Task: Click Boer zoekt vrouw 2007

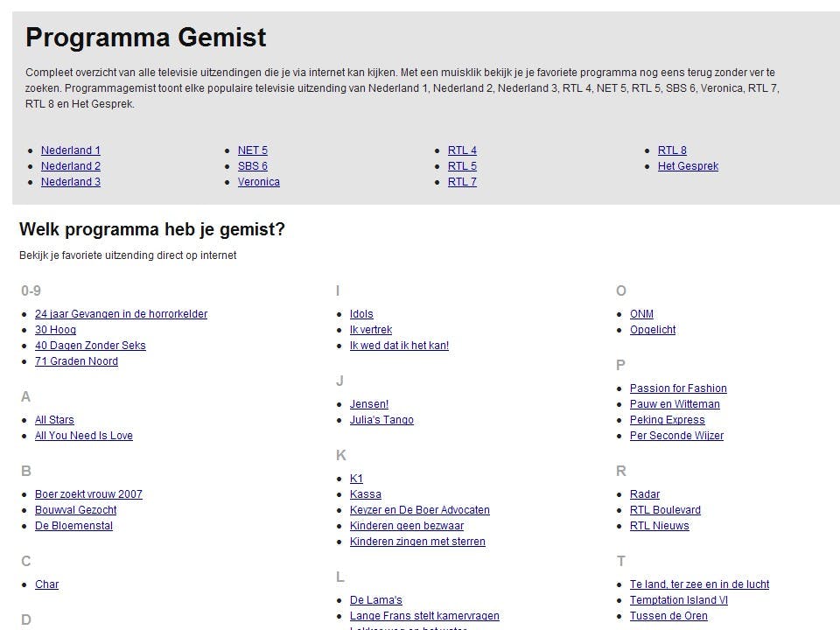Action: [88, 494]
